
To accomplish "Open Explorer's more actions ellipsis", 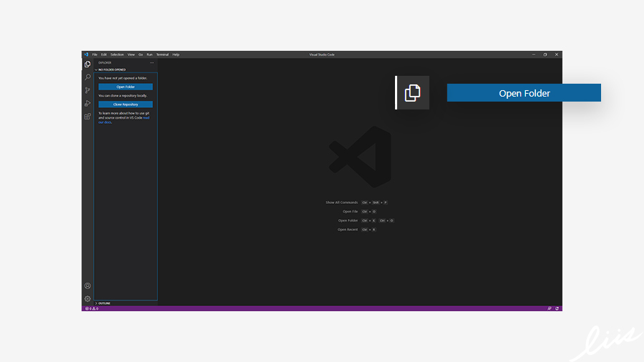I will point(152,63).
